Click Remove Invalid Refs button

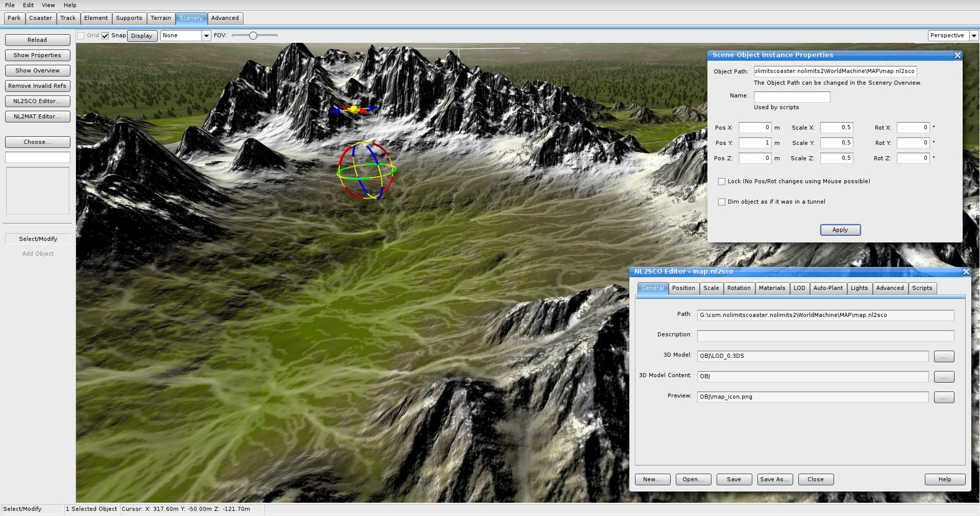[37, 86]
